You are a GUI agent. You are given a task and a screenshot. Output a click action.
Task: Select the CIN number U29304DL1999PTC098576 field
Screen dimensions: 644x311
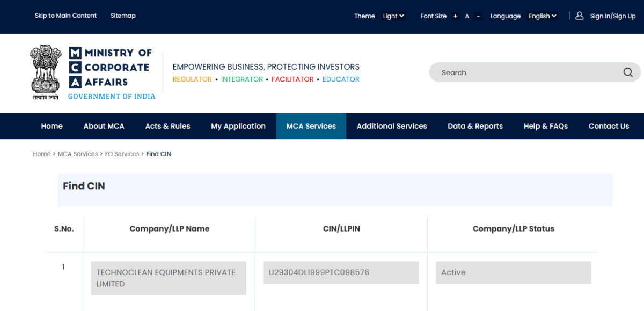click(x=341, y=272)
